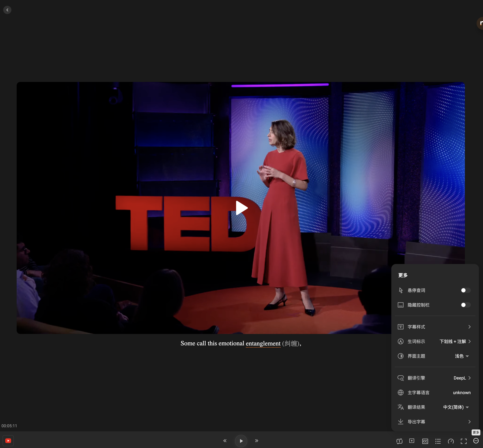483x448 pixels.
Task: Click the underlined word entanglement
Action: pos(263,343)
